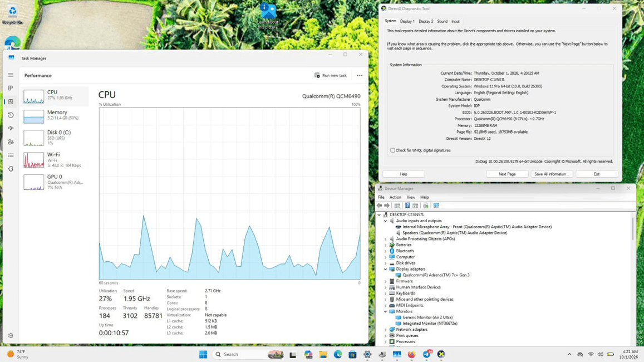Screen dimensions: 644x362
Task: Open Details page in Task Manager sidebar
Action: pyautogui.click(x=11, y=155)
